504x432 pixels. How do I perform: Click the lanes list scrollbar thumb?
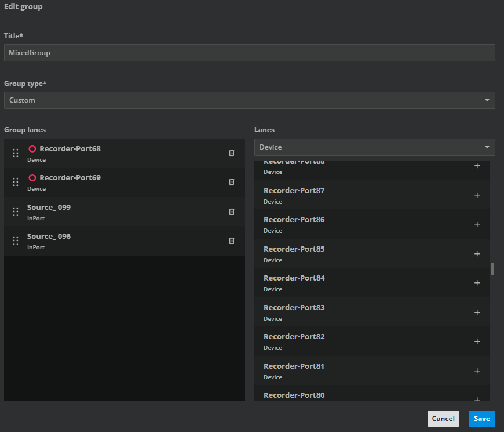pyautogui.click(x=492, y=269)
